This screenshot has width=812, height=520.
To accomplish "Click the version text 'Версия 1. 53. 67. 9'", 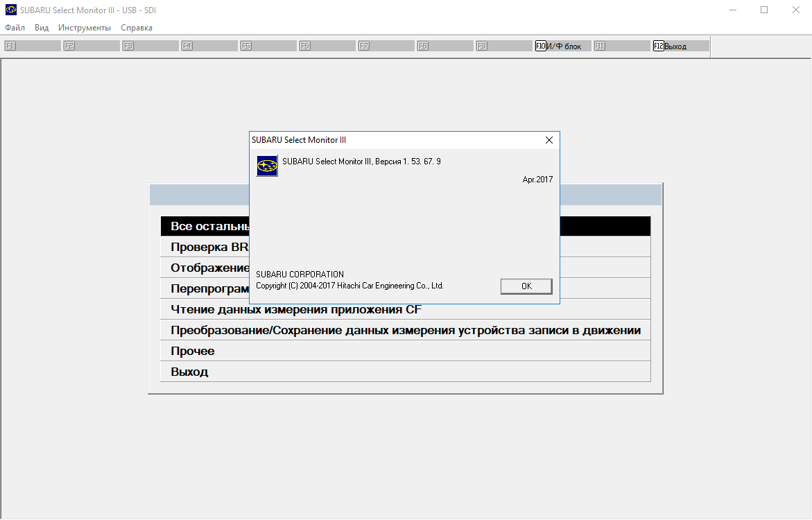I will coord(408,162).
